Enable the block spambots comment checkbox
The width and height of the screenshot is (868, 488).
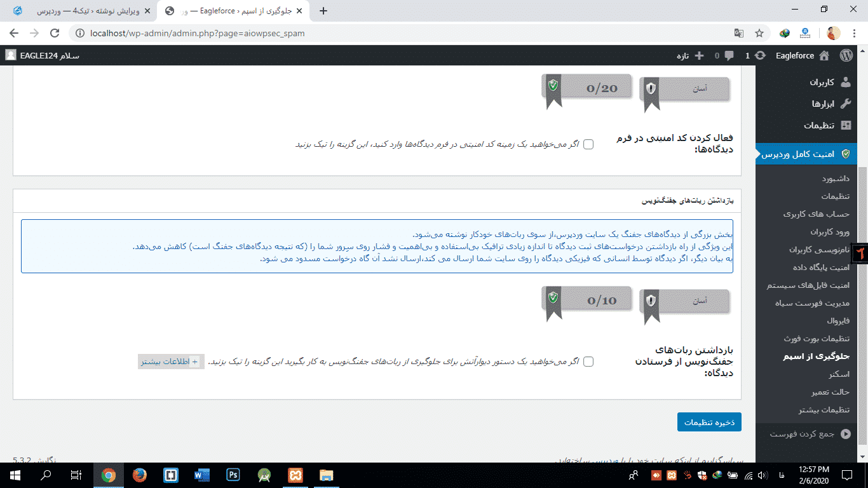click(588, 362)
